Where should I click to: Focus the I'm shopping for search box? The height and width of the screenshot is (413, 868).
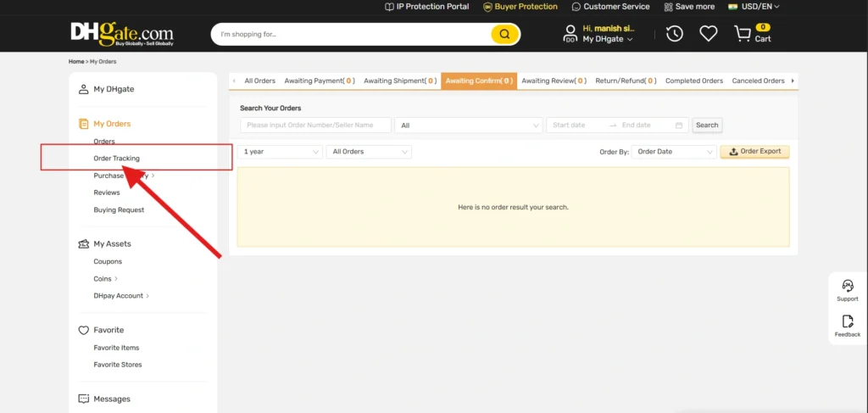click(x=352, y=34)
